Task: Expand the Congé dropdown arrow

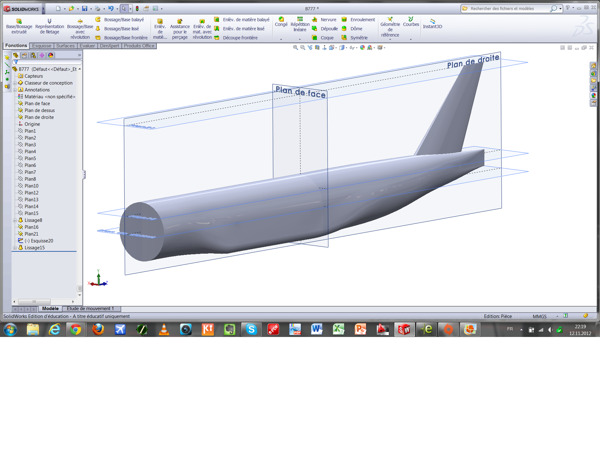Action: click(281, 39)
